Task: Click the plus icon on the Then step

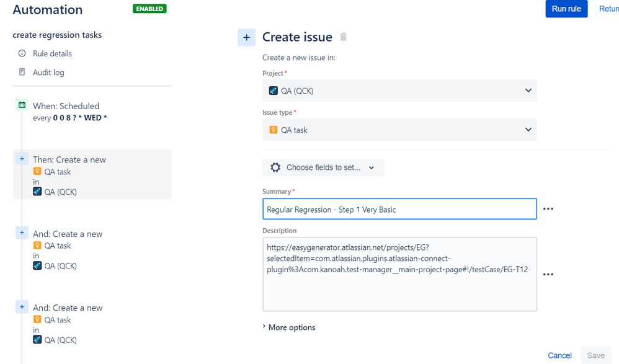Action: tap(22, 159)
